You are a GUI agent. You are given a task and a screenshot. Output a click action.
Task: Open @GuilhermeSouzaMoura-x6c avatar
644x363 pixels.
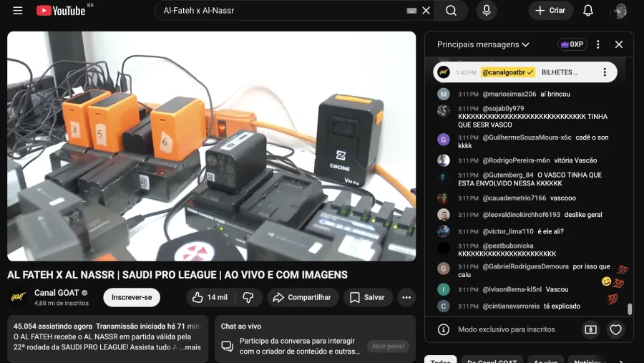click(443, 140)
